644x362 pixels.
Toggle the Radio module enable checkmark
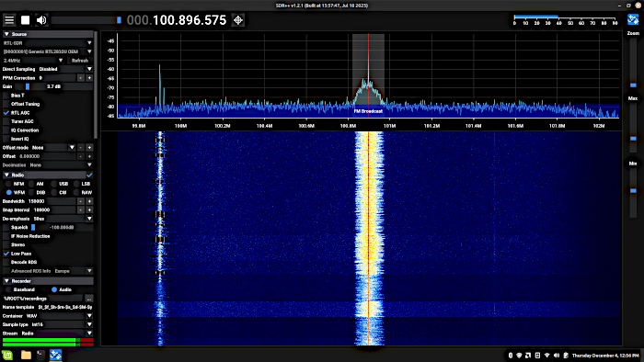point(89,175)
